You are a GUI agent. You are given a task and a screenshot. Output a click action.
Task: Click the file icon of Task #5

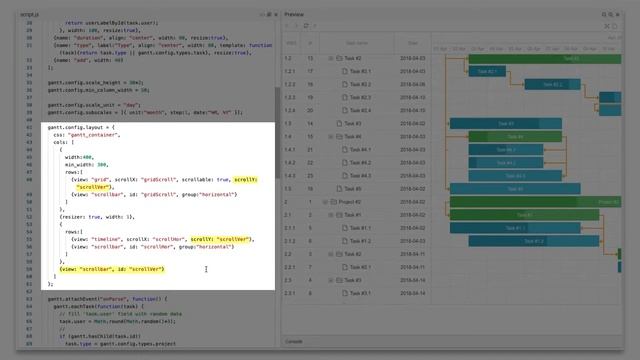pyautogui.click(x=339, y=189)
